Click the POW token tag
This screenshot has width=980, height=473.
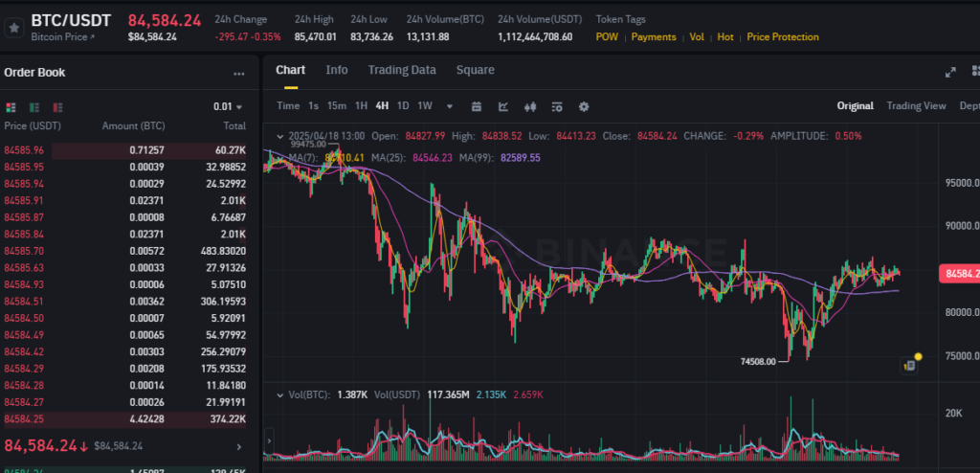tap(607, 37)
